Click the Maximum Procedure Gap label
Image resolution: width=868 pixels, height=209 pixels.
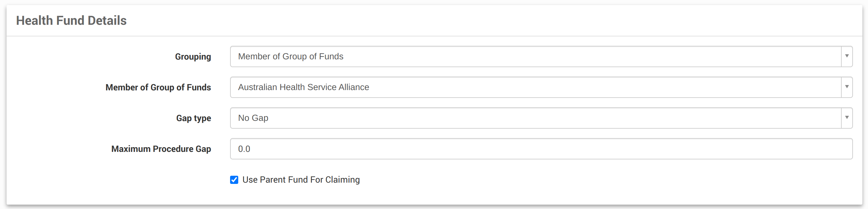161,149
